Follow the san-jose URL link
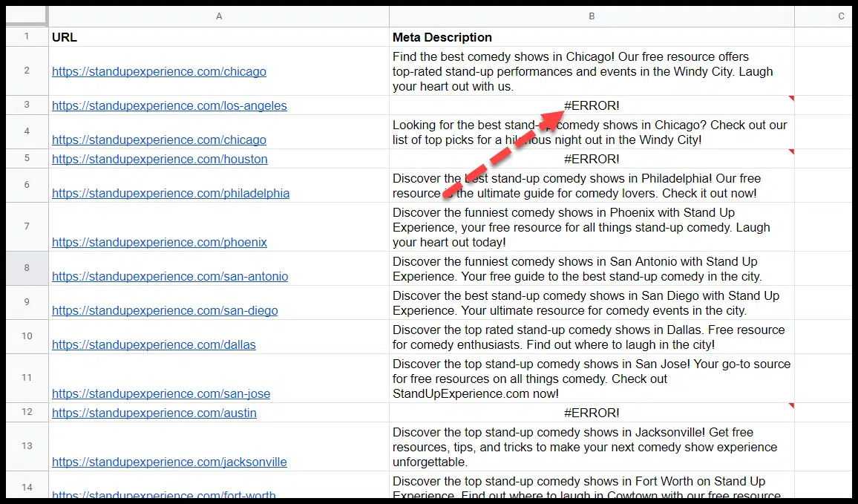Viewport: 858px width, 504px height. tap(161, 394)
